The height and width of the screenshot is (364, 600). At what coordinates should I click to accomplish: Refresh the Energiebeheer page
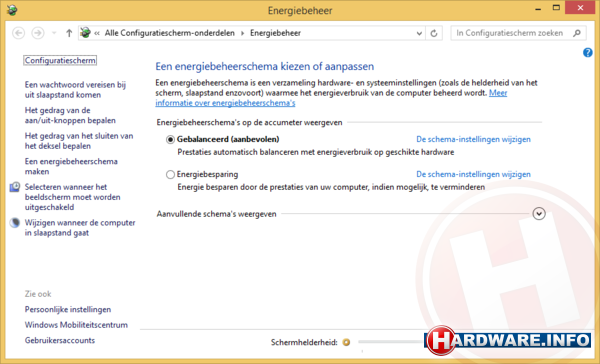(434, 33)
